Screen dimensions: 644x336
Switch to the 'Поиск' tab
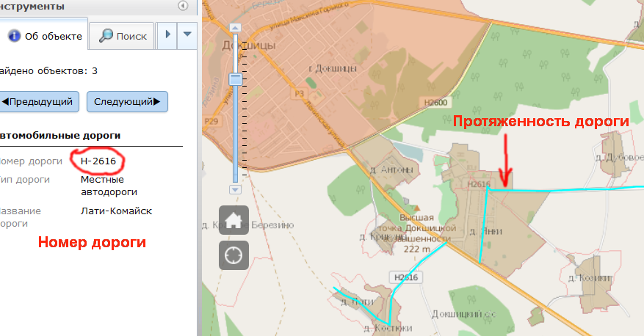[123, 36]
